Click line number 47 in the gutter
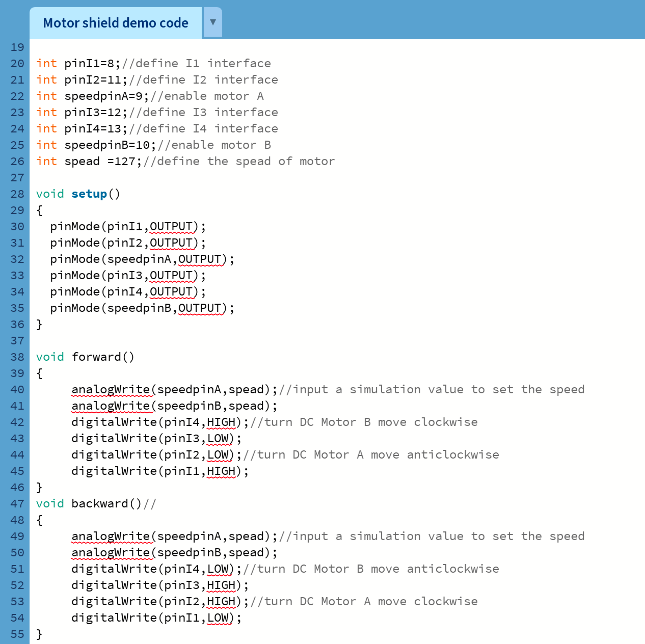This screenshot has height=644, width=645. pos(17,504)
